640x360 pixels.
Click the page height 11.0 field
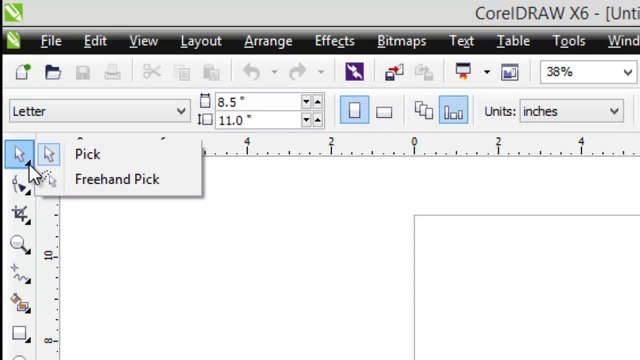[x=258, y=120]
